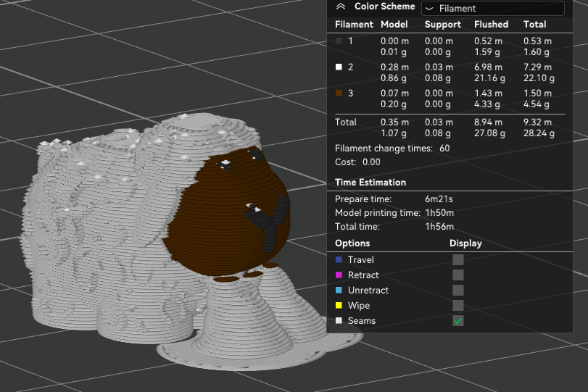Enable the Wipe display checkbox

pyautogui.click(x=458, y=306)
